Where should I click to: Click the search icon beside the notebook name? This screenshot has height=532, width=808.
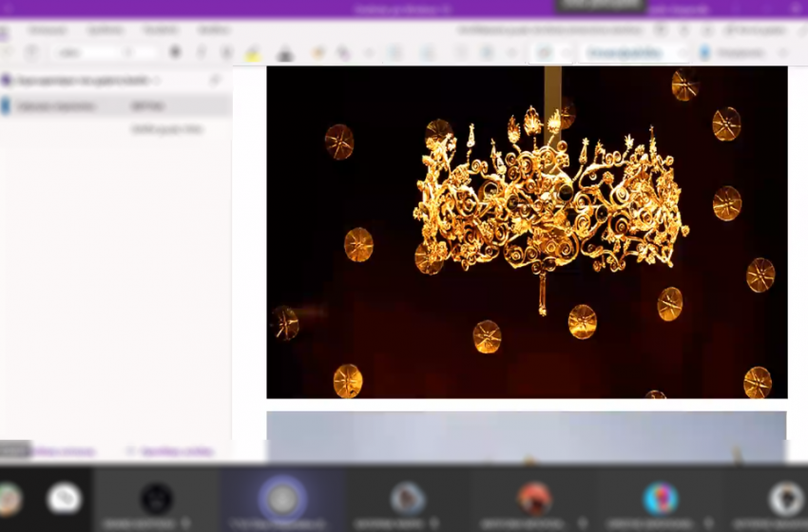point(216,81)
